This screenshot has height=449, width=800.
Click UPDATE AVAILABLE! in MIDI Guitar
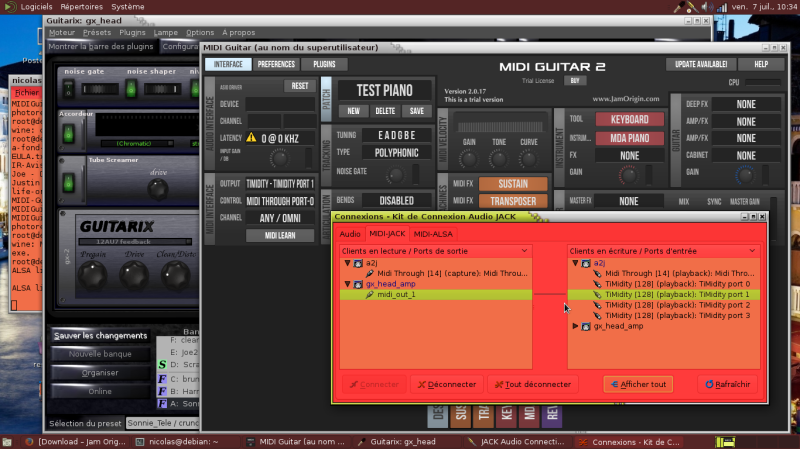tap(701, 64)
